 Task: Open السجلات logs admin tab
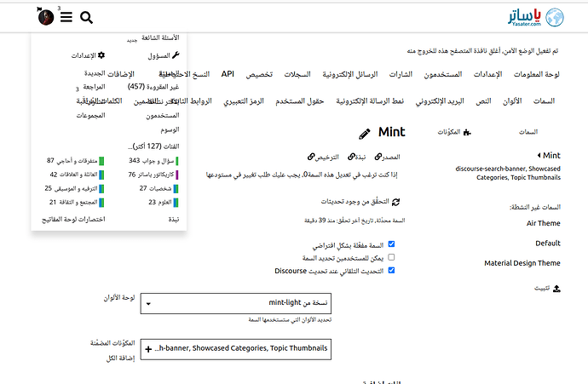tap(297, 74)
